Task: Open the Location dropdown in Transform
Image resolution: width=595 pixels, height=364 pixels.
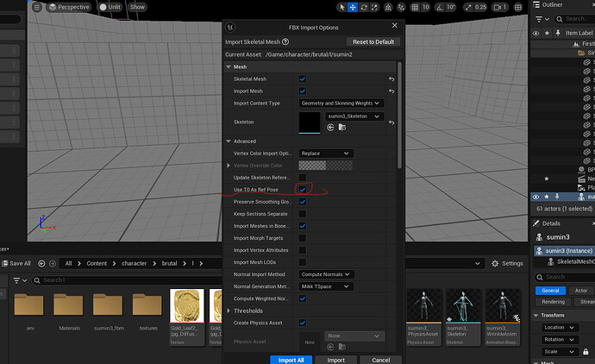Action: click(x=560, y=328)
